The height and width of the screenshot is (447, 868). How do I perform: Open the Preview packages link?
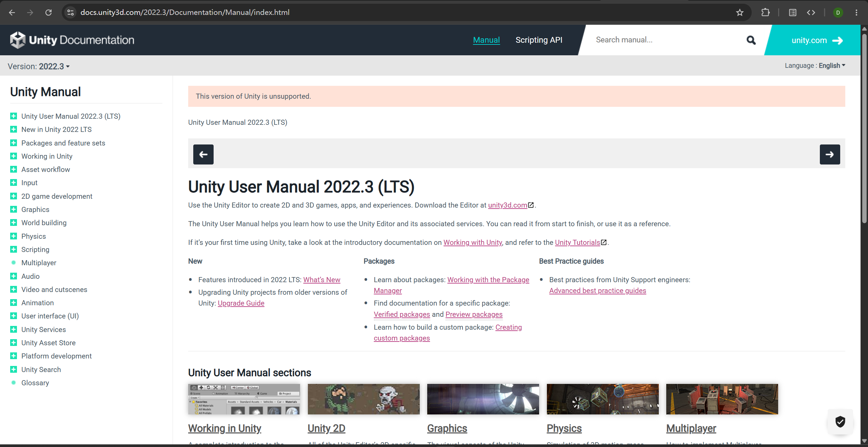click(474, 314)
